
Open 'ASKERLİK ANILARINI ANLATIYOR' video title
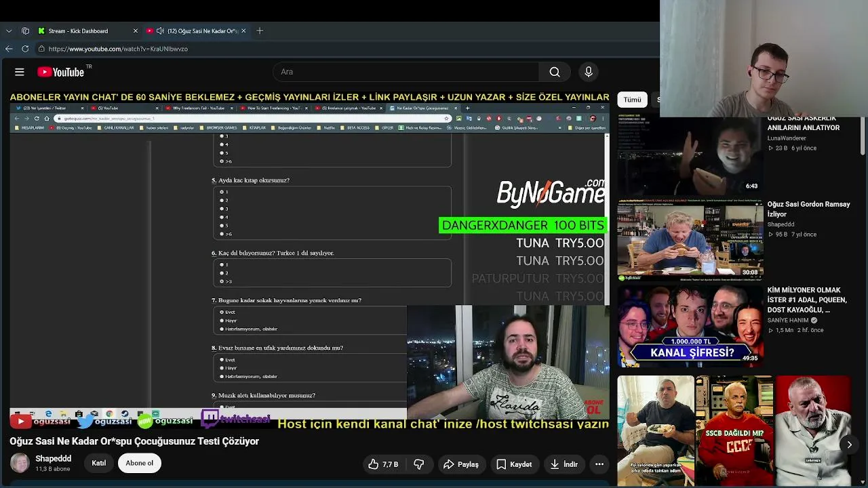pos(804,123)
